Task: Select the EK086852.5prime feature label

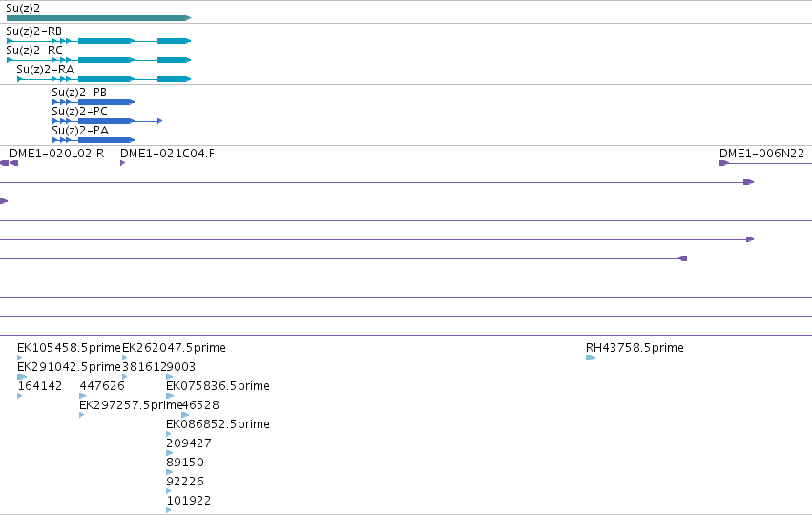Action: 218,424
